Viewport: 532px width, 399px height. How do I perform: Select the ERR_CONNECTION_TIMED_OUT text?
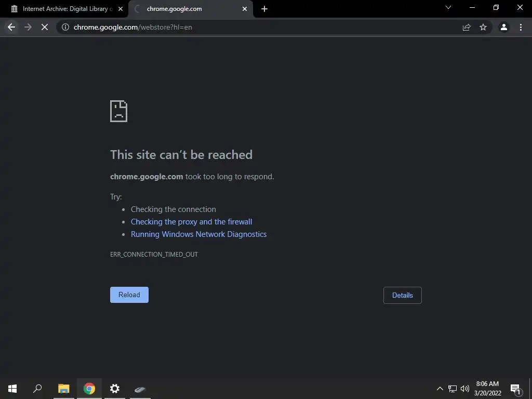coord(154,254)
